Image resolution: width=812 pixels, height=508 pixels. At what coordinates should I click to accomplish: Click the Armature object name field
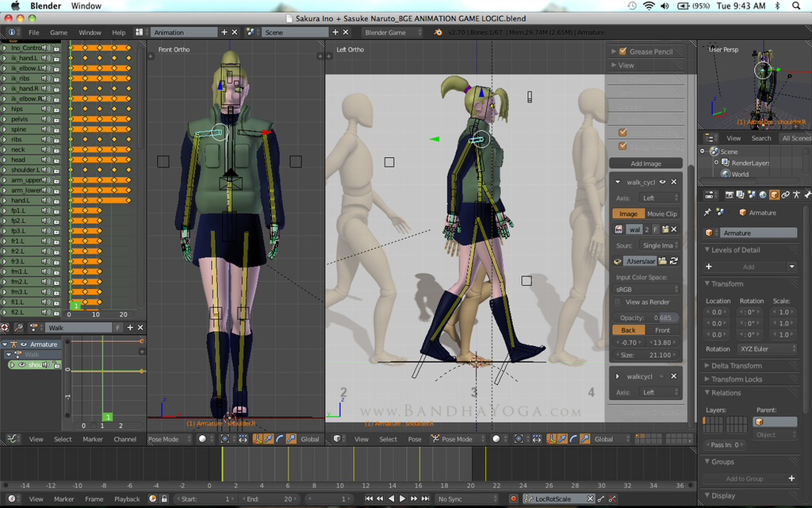pyautogui.click(x=759, y=233)
